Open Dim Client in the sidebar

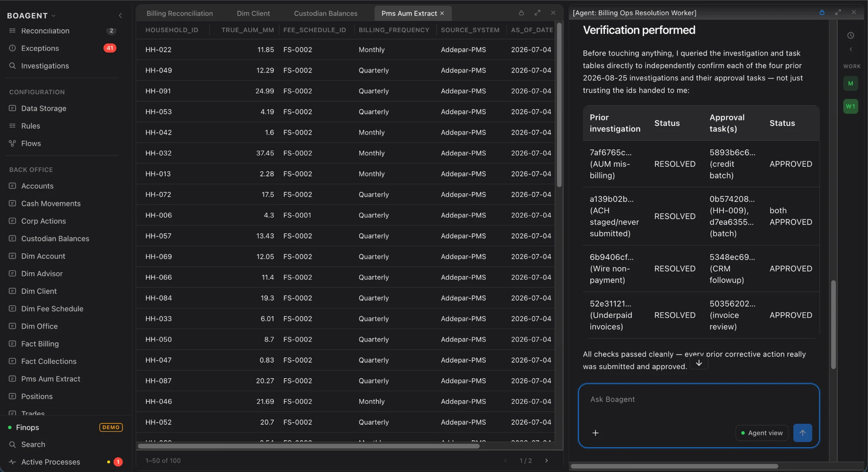click(39, 291)
